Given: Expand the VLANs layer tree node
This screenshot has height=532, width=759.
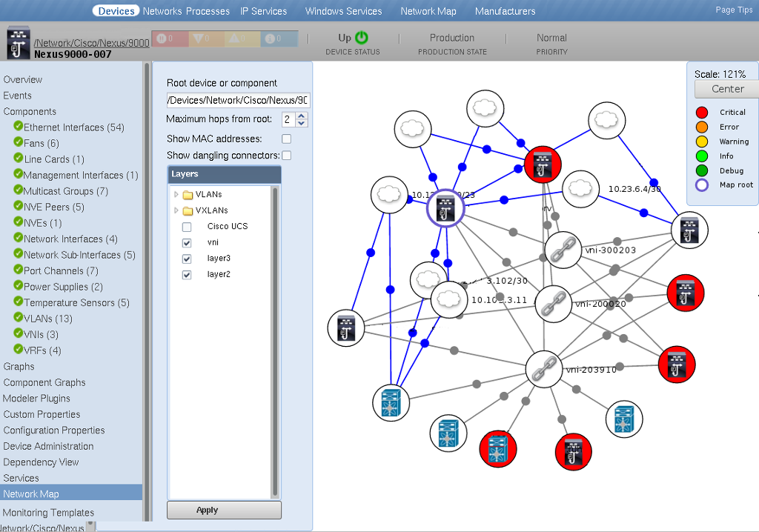Looking at the screenshot, I should 176,194.
